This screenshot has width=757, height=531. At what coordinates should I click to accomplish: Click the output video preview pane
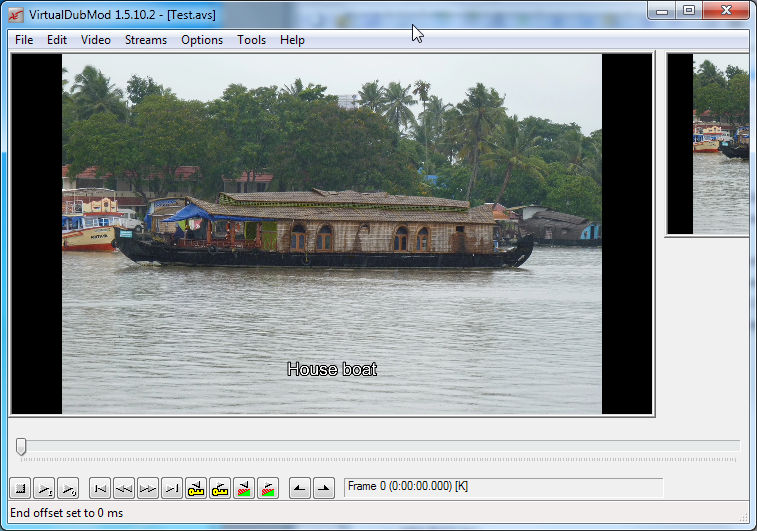click(708, 144)
